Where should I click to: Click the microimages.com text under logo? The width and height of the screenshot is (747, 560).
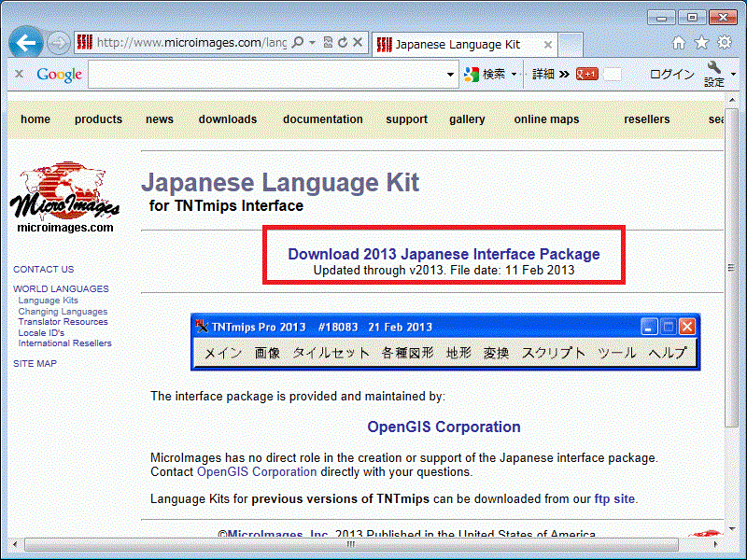coord(65,228)
